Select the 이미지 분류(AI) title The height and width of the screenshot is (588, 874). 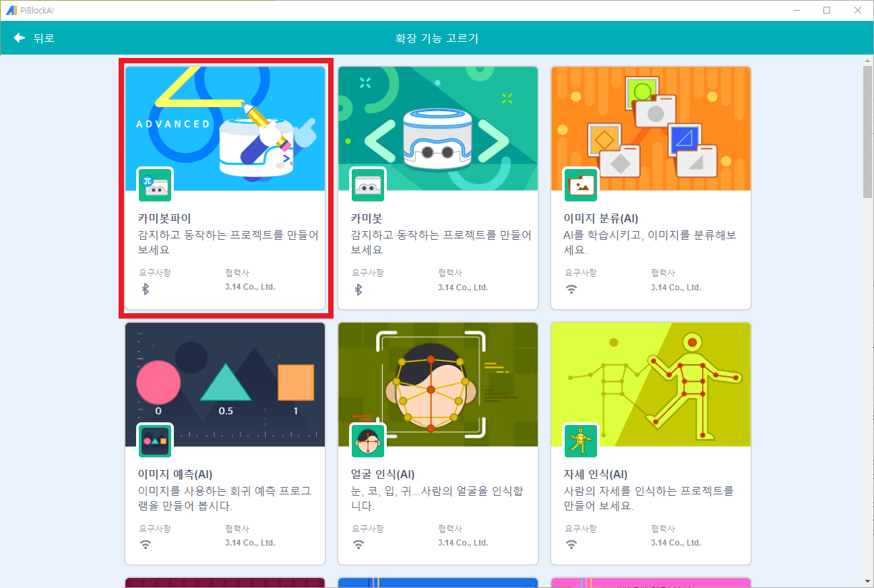pyautogui.click(x=601, y=218)
